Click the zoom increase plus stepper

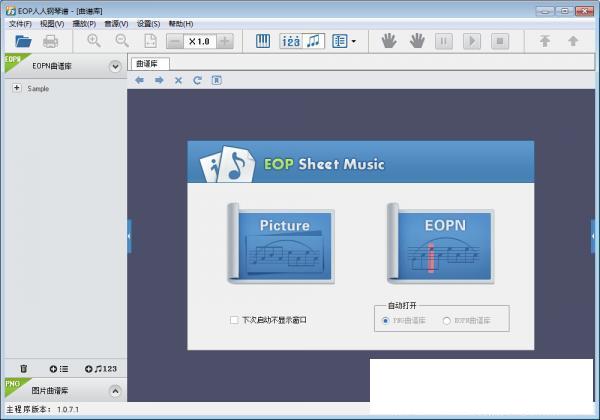tap(225, 42)
